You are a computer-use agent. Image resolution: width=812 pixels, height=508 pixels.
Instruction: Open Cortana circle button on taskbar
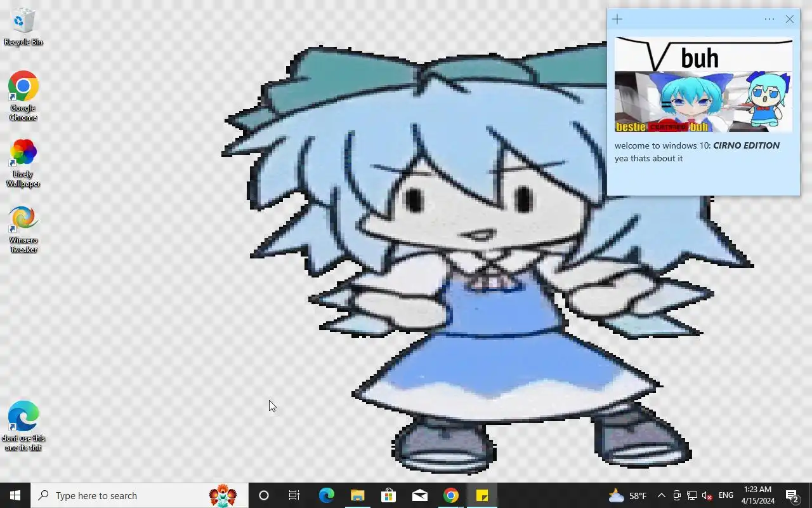tap(264, 495)
